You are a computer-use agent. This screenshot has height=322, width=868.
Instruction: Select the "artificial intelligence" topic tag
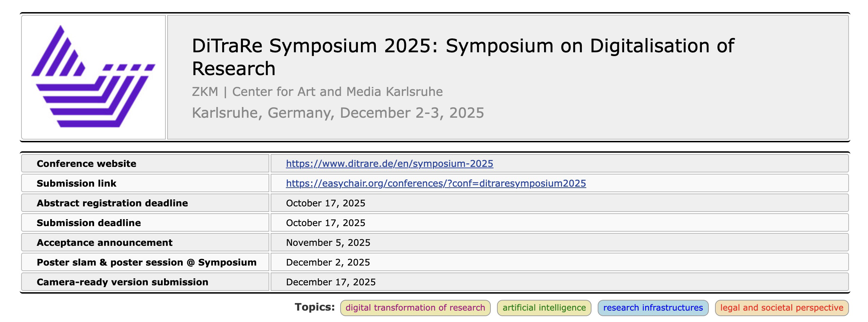pos(544,308)
